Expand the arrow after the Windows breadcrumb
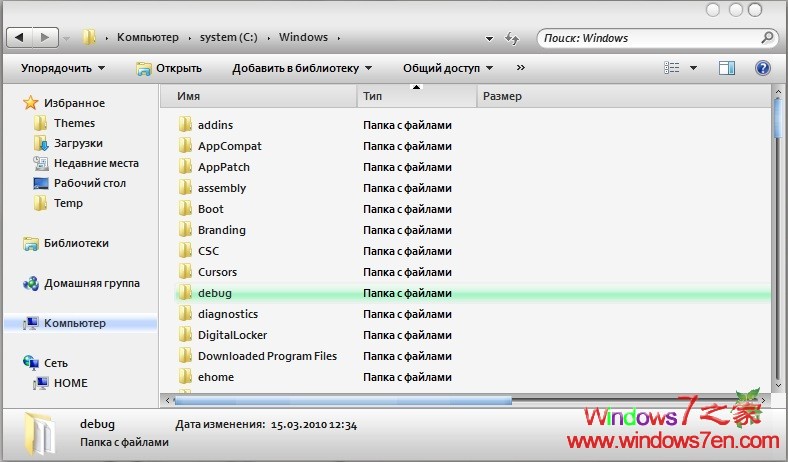 pos(339,38)
